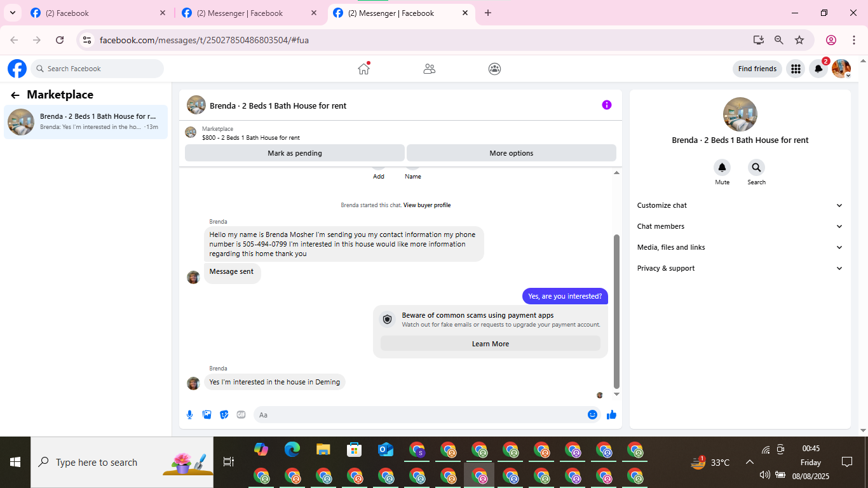The width and height of the screenshot is (868, 488).
Task: Mute this chat with the bell icon
Action: coord(722,168)
